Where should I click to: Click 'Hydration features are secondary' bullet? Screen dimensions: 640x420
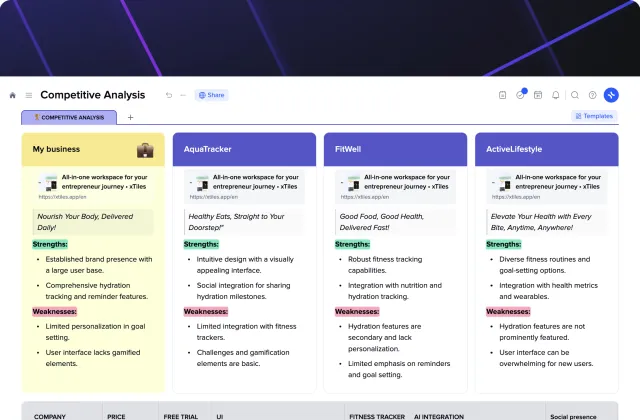(384, 338)
